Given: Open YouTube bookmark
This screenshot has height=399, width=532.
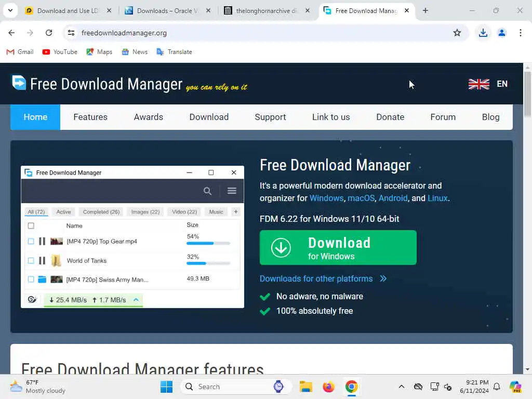Looking at the screenshot, I should click(60, 52).
